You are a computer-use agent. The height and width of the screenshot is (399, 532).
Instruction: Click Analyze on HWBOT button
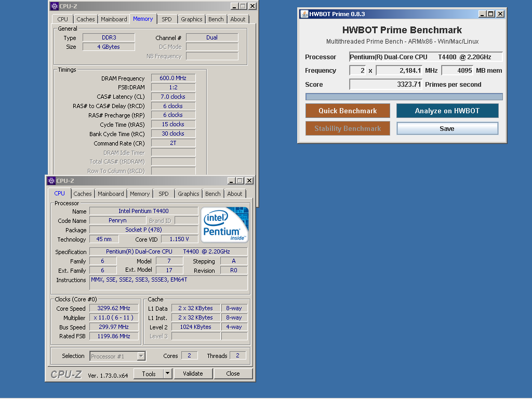click(447, 111)
